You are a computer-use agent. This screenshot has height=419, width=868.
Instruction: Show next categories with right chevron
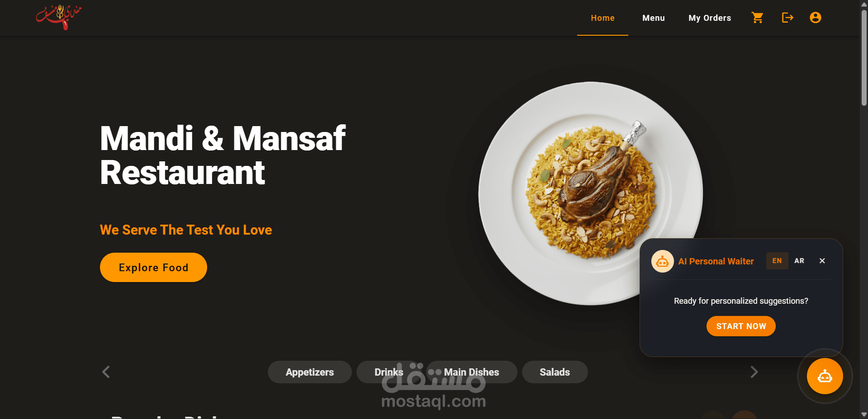coord(754,372)
